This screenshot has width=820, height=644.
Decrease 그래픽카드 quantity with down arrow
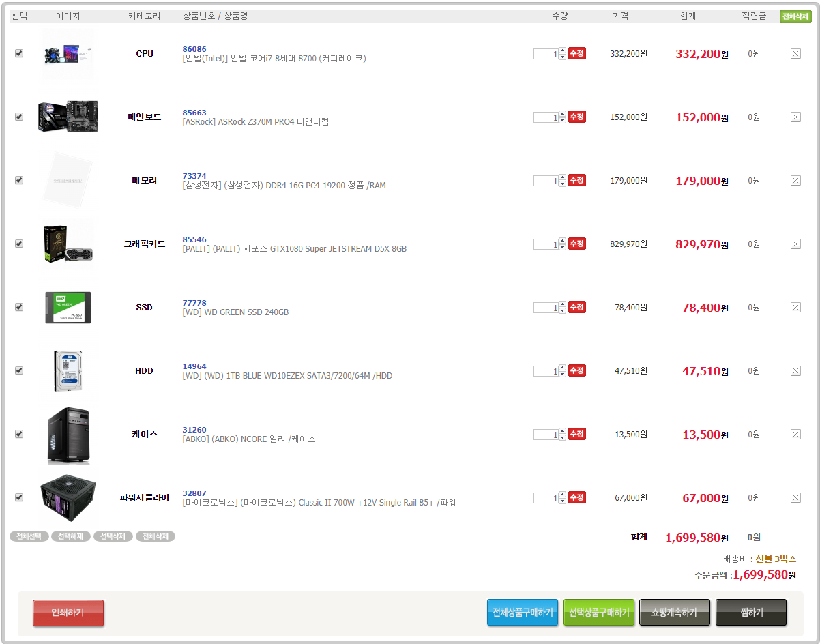[x=562, y=247]
